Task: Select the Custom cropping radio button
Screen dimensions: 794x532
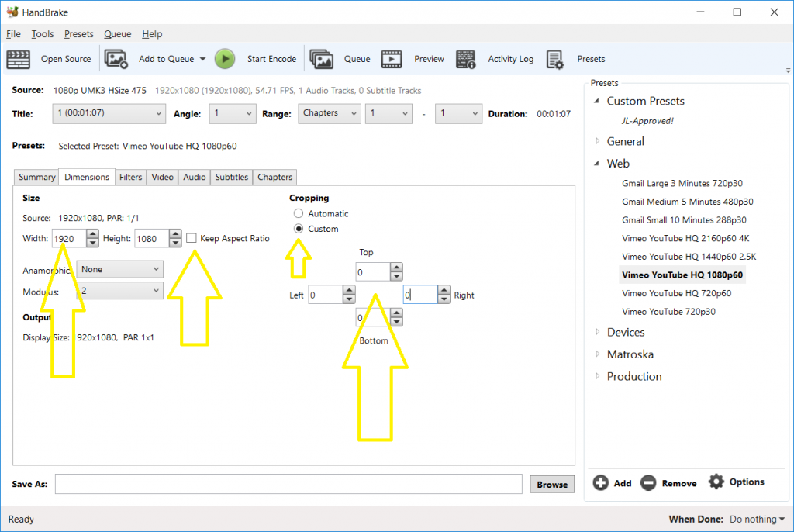Action: 299,229
